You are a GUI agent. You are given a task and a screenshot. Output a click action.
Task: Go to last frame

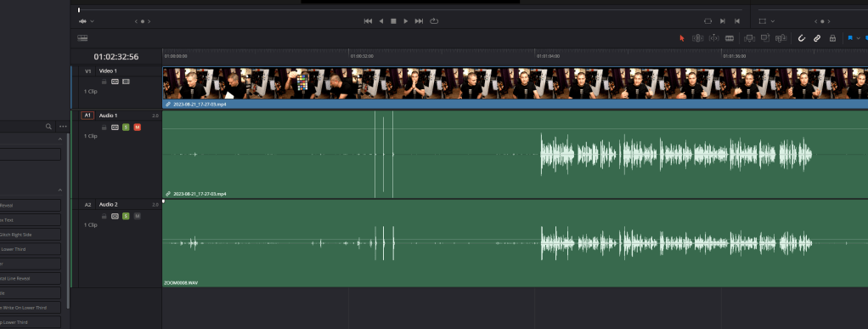pos(419,21)
